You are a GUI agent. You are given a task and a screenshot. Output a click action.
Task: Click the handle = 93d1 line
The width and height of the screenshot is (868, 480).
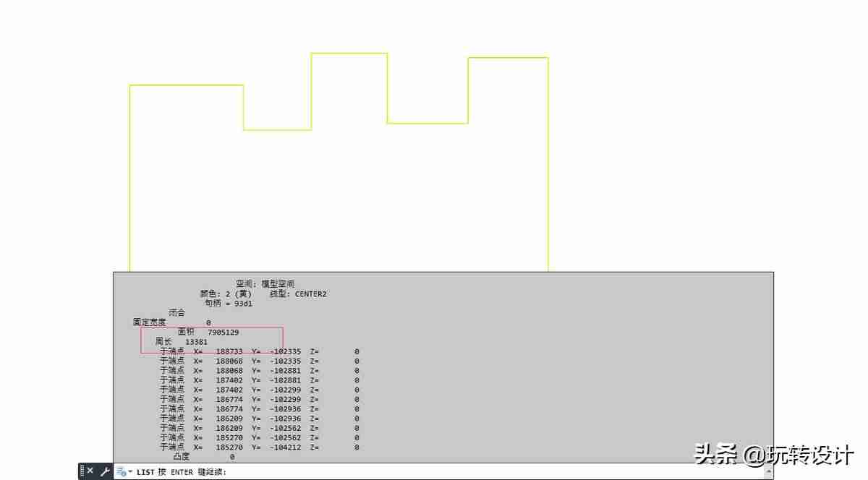(x=229, y=303)
